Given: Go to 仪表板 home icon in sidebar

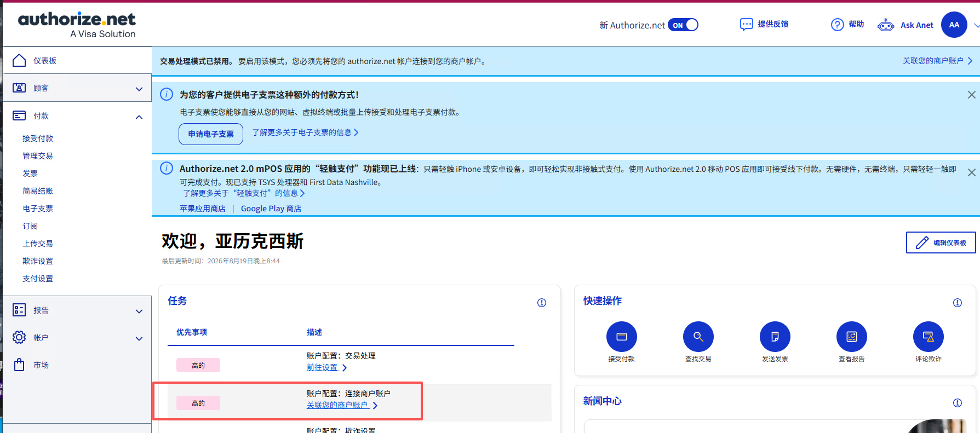Looking at the screenshot, I should (x=19, y=60).
